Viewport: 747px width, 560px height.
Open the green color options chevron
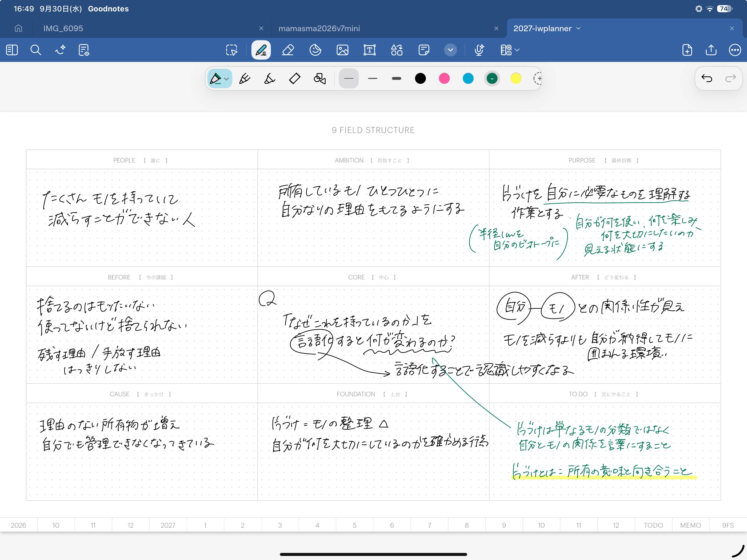492,79
